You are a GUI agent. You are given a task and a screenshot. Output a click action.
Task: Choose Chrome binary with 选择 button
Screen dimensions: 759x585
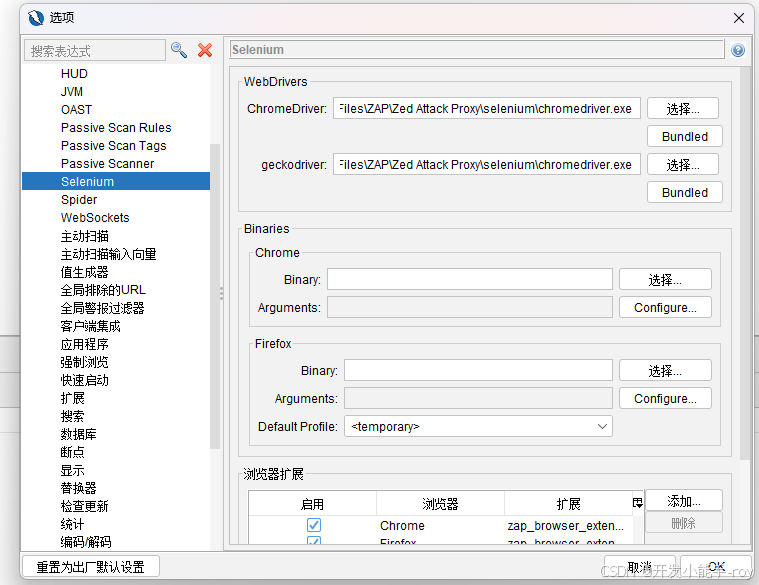(665, 279)
